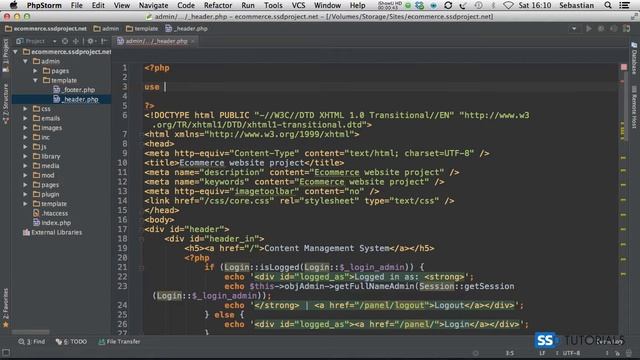Click the .htaccess file icon
This screenshot has width=640, height=360.
[x=36, y=213]
